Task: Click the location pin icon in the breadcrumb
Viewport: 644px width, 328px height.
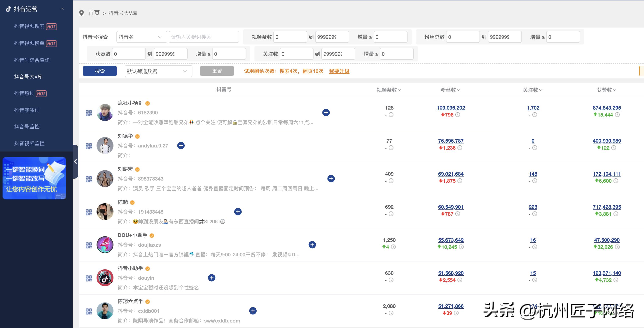Action: point(81,13)
